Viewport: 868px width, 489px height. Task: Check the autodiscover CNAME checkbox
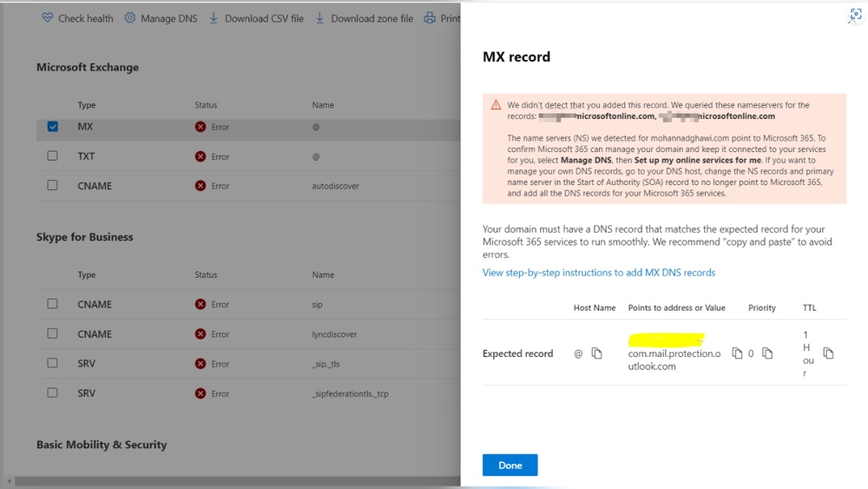tap(53, 185)
